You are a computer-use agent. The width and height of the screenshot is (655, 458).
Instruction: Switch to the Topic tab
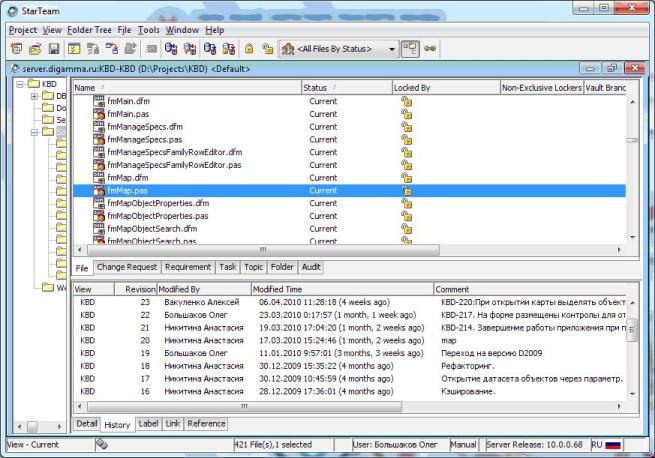[254, 267]
